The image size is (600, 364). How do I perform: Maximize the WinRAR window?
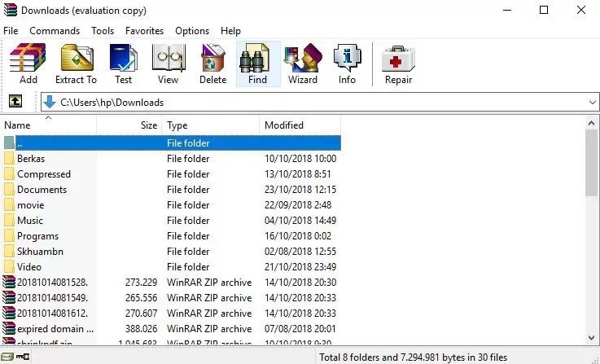pyautogui.click(x=543, y=10)
